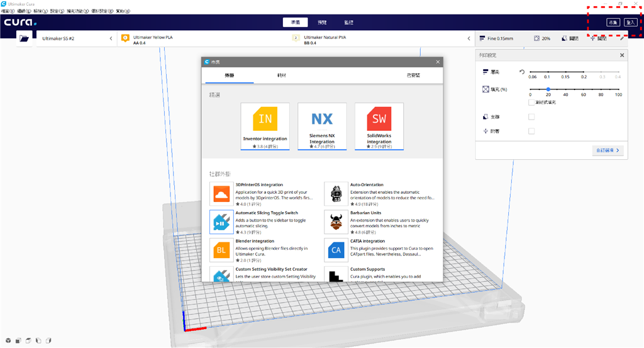Toggle the adhesion checkbox
This screenshot has height=348, width=644.
click(531, 131)
